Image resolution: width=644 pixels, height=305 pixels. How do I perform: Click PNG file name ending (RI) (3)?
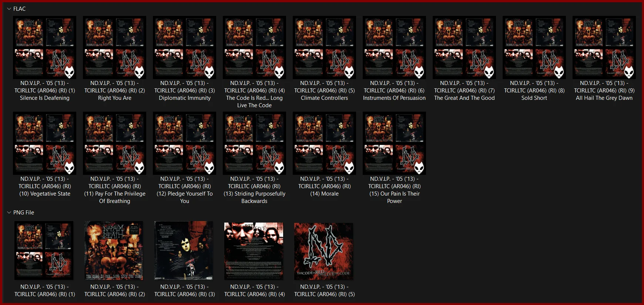pyautogui.click(x=185, y=291)
